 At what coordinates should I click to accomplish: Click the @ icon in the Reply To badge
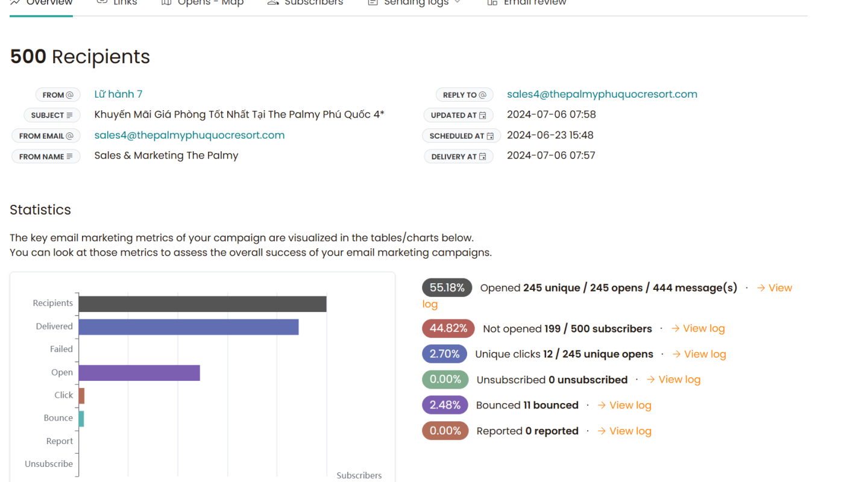point(482,95)
